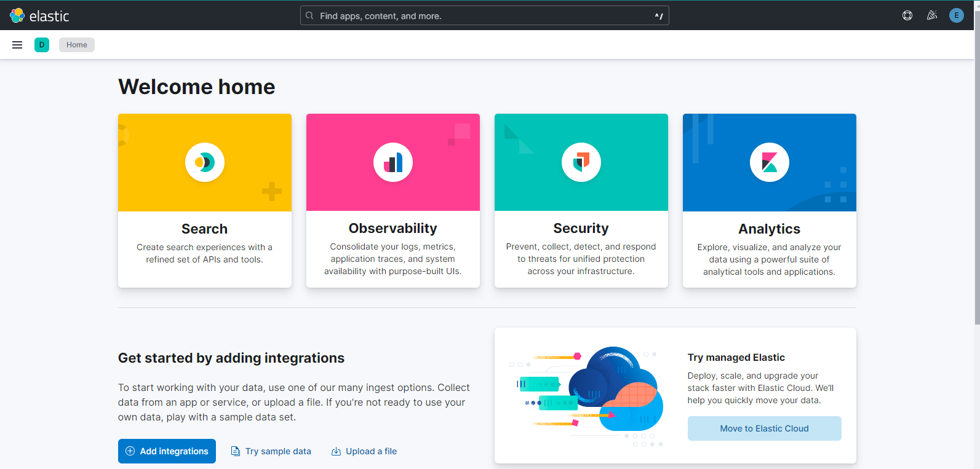Click the Security shield icon

[x=581, y=162]
